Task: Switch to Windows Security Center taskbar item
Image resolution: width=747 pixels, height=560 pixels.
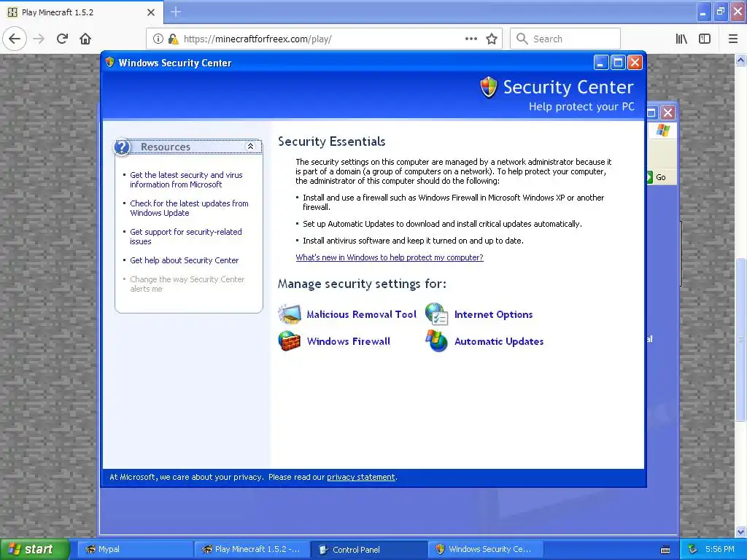Action: (486, 549)
